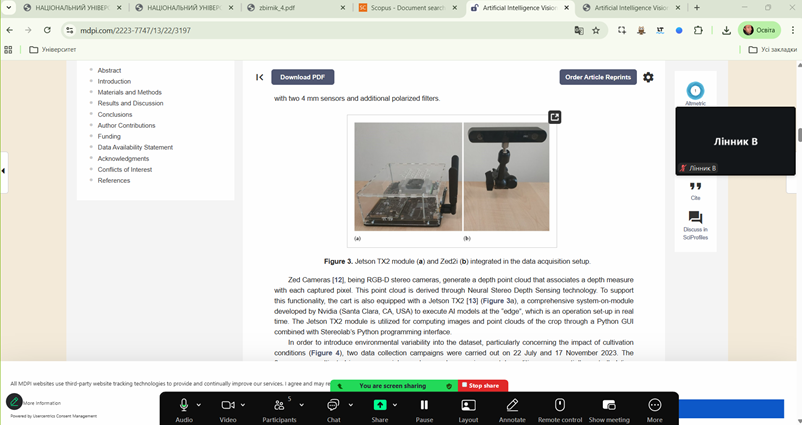Screen dimensions: 802x425
Task: Click More Information in cookie banner
Action: 41,403
